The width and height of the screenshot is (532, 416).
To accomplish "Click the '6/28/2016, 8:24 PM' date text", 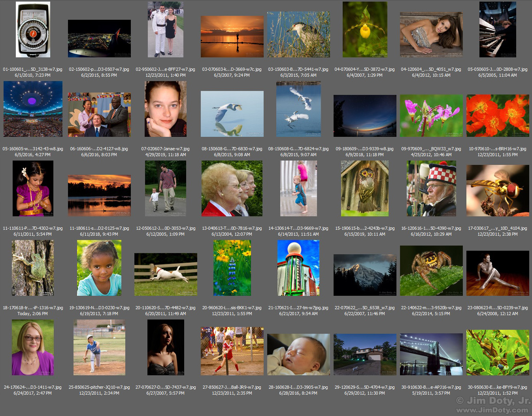I will coord(298,393).
